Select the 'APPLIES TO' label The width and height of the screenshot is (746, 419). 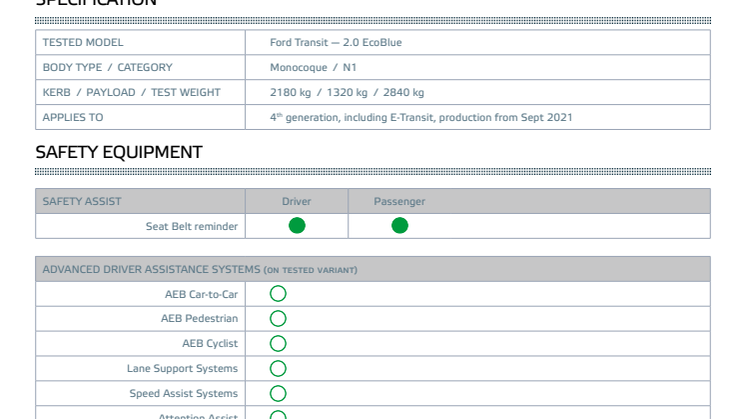coord(73,117)
